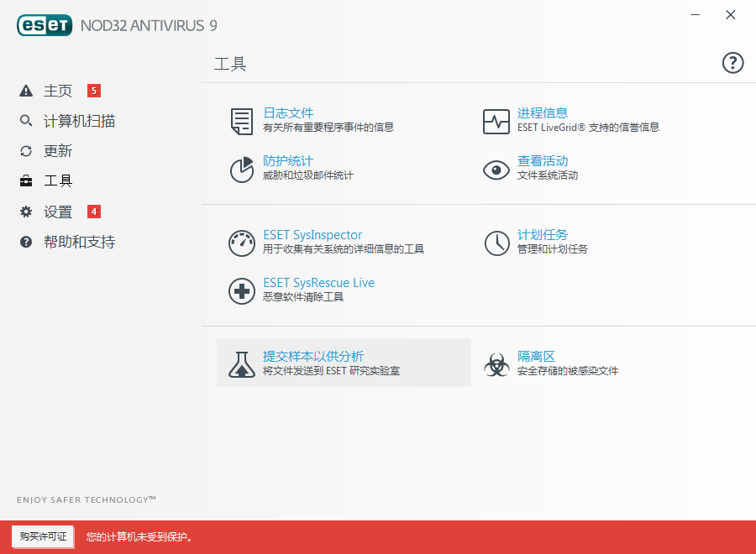Go to 主页 in the sidebar
This screenshot has width=756, height=554.
[58, 91]
